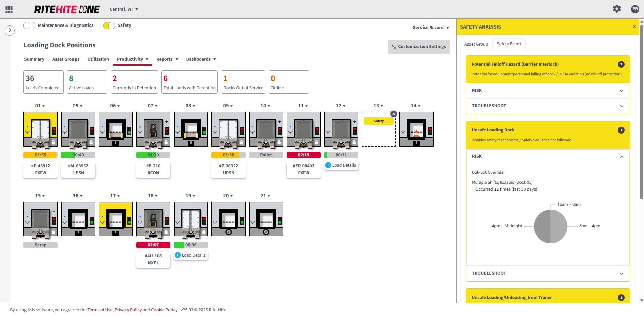Click the Customization Settings button
Screen dimensions: 644x316
tap(418, 47)
